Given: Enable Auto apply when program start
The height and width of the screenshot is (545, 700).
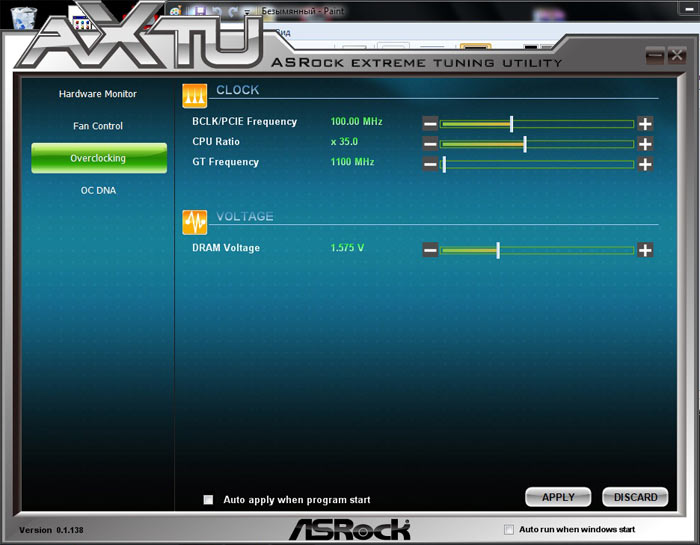Looking at the screenshot, I should (208, 499).
